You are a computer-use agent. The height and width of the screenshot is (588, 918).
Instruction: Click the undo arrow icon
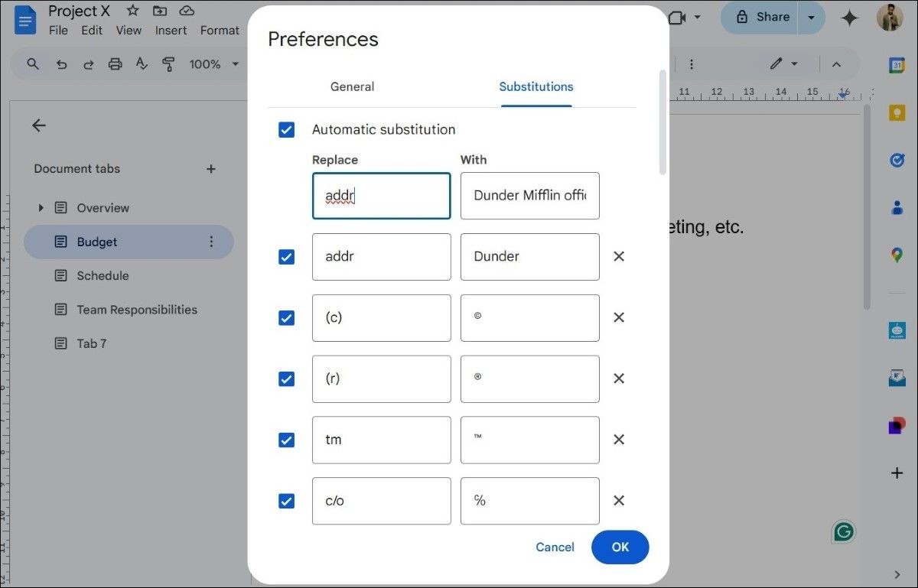pyautogui.click(x=61, y=64)
